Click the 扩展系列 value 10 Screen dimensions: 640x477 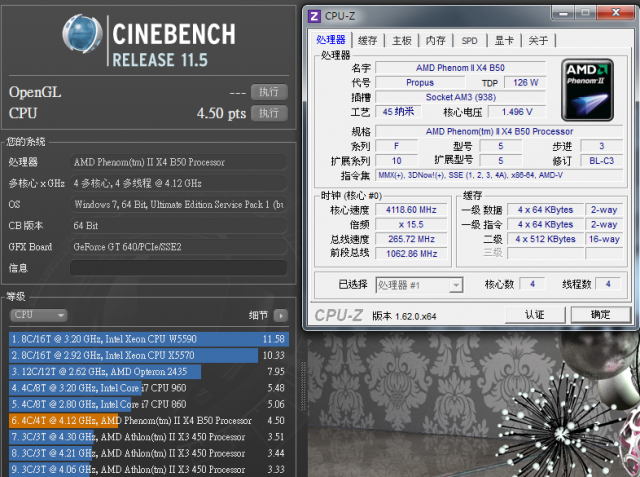[x=397, y=161]
